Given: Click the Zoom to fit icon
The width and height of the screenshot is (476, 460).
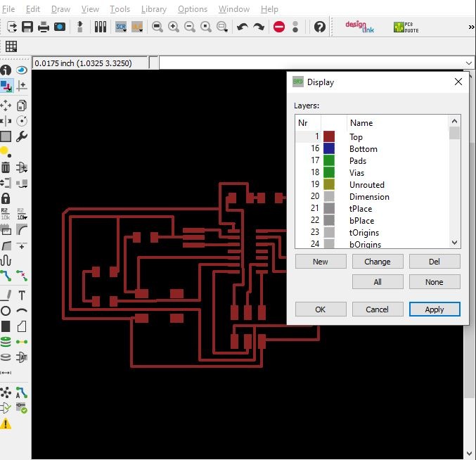Looking at the screenshot, I should click(x=157, y=27).
